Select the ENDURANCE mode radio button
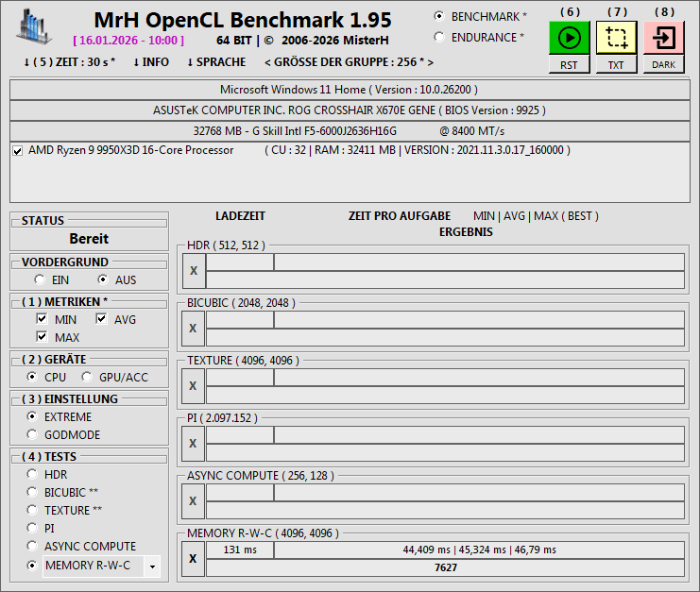This screenshot has height=592, width=700. [439, 37]
